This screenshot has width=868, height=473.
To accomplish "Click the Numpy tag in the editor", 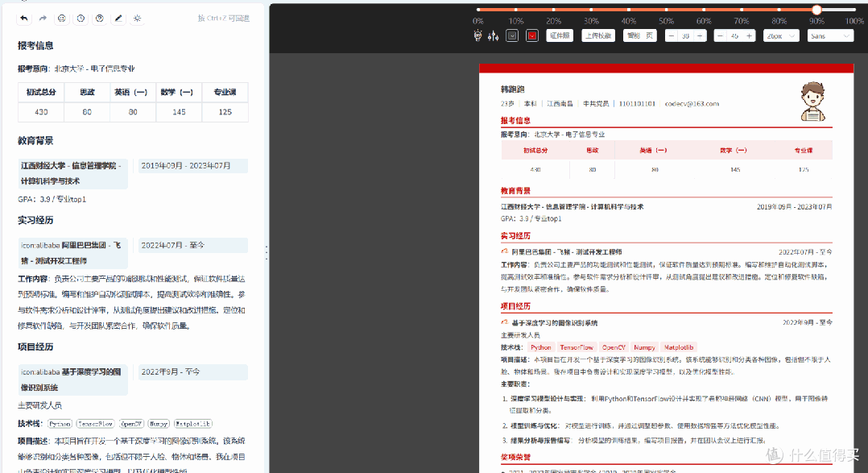I will [159, 424].
